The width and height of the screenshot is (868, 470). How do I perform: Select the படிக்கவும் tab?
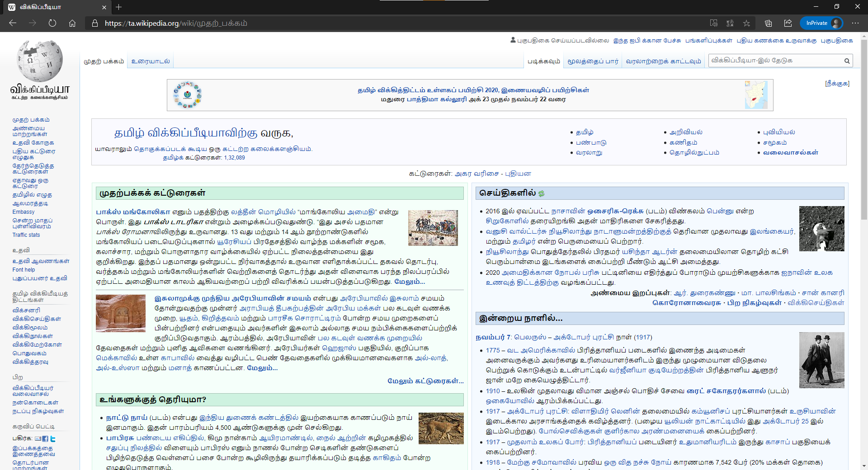coord(544,61)
